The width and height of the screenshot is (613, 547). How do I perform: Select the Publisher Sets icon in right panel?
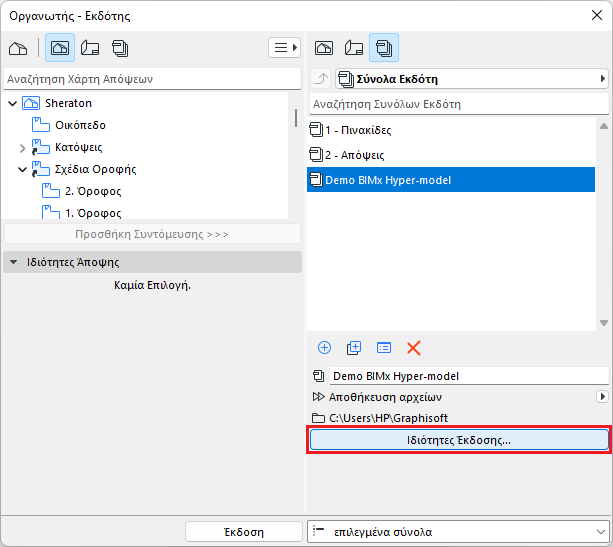tap(384, 48)
